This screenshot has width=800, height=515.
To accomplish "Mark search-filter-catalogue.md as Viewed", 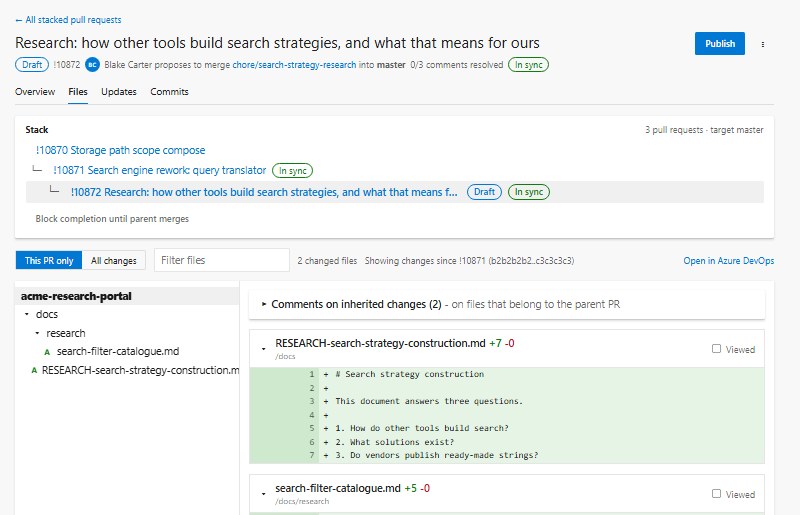I will pyautogui.click(x=716, y=494).
